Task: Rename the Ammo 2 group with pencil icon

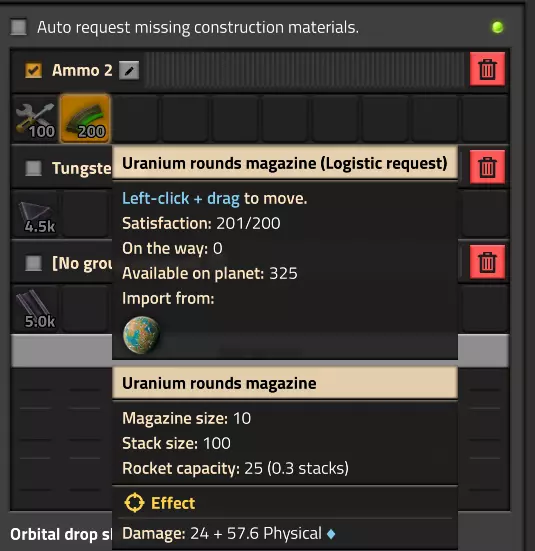Action: [x=129, y=70]
